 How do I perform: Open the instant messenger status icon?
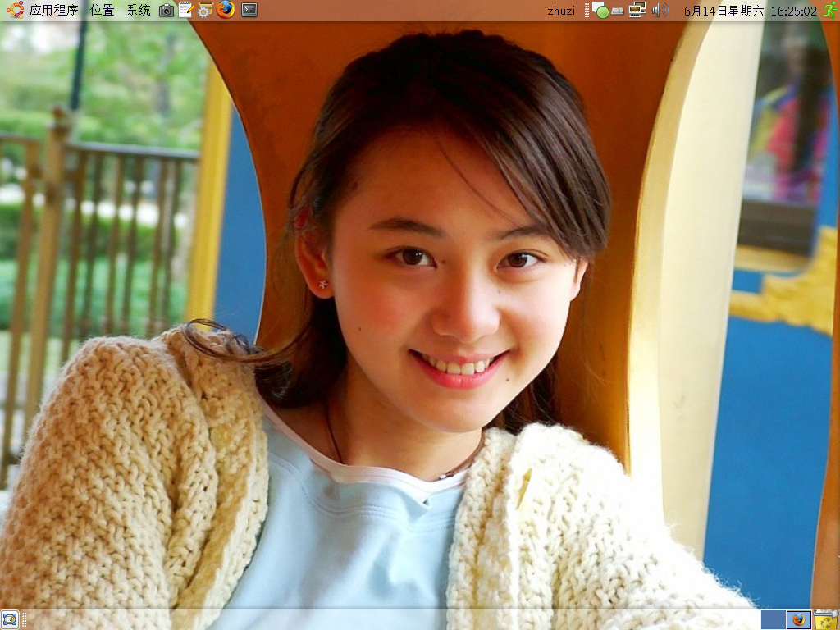600,10
